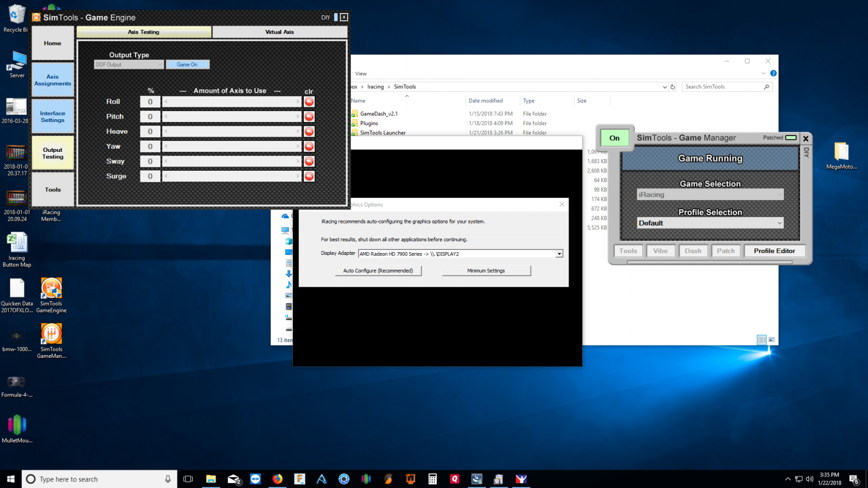Open the iRacing Game Selection dropdown

[710, 195]
